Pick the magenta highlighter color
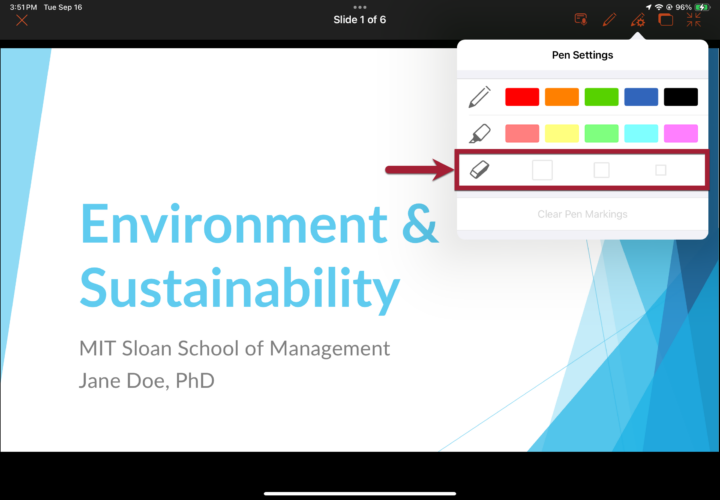720x500 pixels. point(681,133)
